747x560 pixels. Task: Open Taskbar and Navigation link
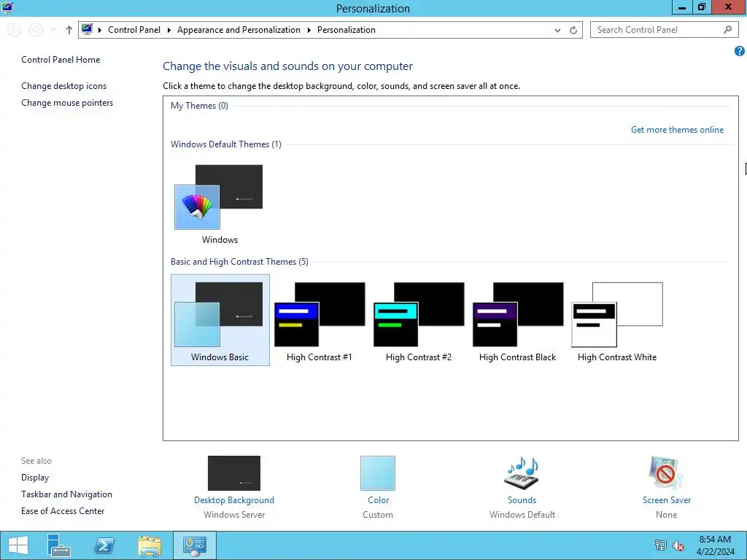(x=66, y=494)
